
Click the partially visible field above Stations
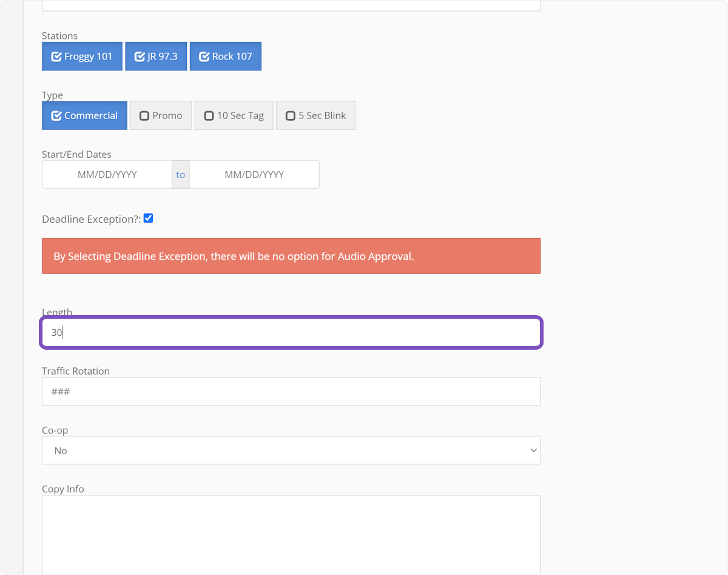point(291,6)
